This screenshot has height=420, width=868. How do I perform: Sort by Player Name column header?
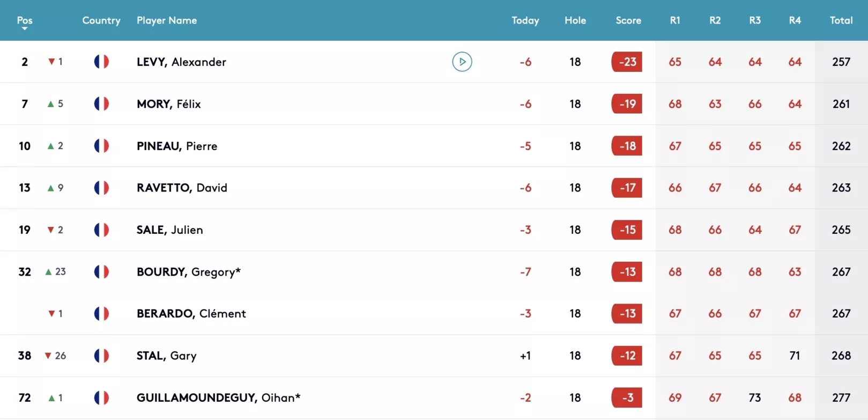167,20
